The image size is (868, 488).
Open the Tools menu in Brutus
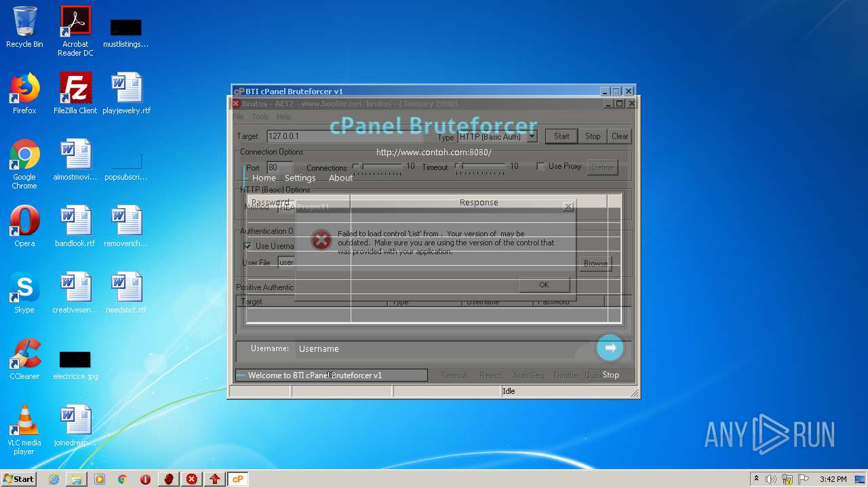pos(260,117)
